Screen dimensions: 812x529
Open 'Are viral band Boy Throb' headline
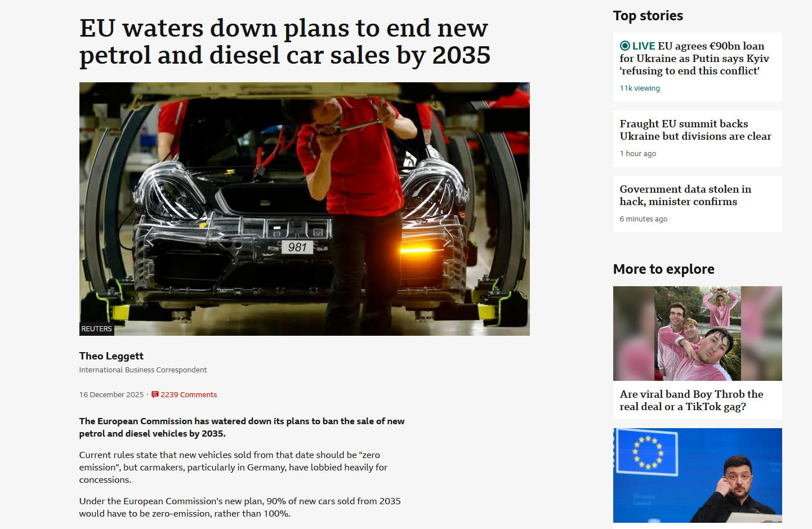[x=691, y=400]
